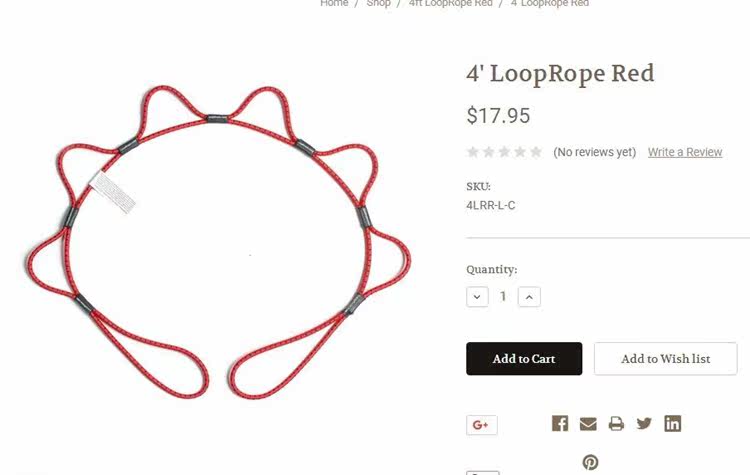Share on Twitter bird icon
The width and height of the screenshot is (750, 475).
tap(644, 423)
